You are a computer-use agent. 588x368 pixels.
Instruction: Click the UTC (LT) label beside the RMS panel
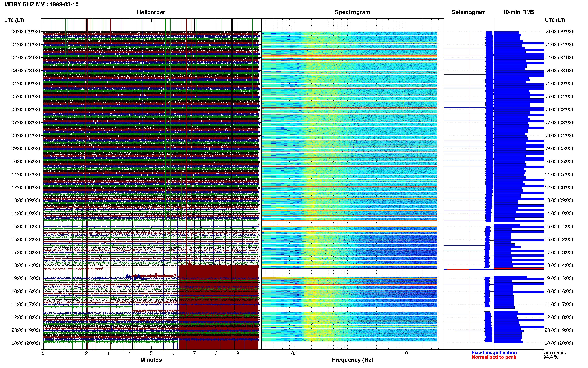pos(555,20)
